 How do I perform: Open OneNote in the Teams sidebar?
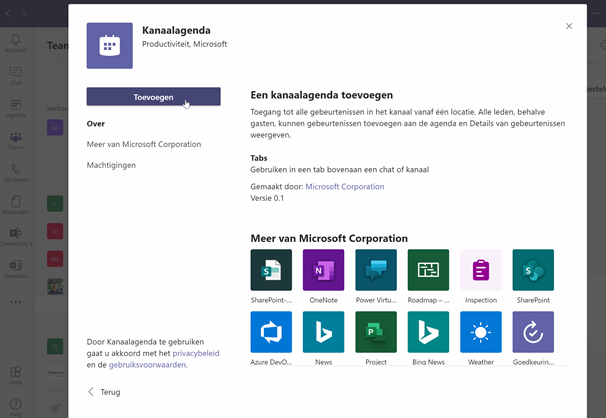point(15,269)
